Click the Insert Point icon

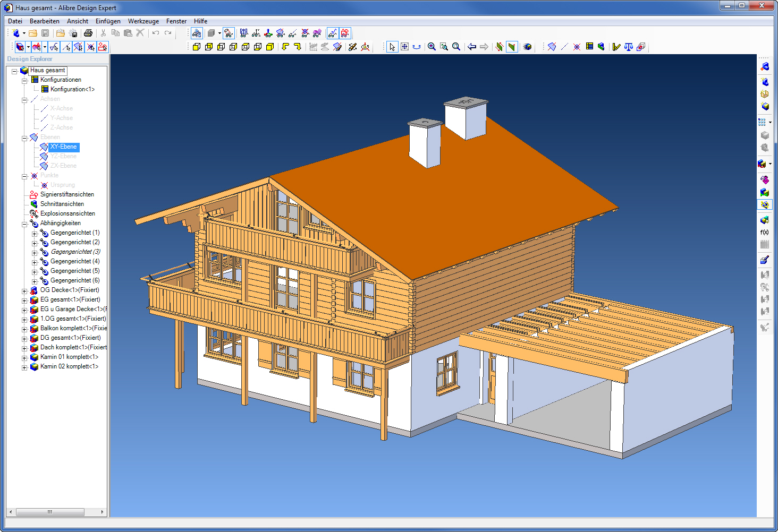(577, 47)
